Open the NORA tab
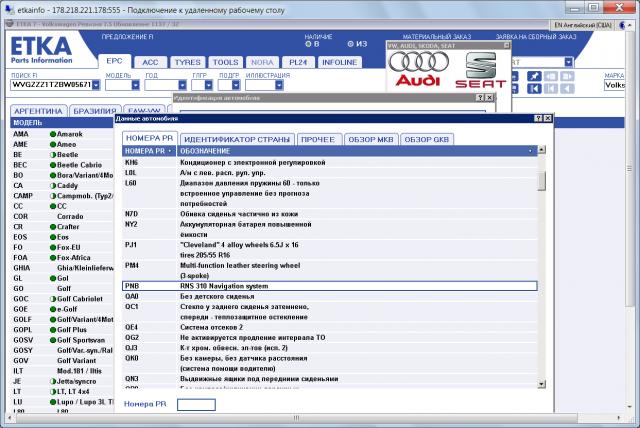This screenshot has height=428, width=640. pyautogui.click(x=262, y=62)
